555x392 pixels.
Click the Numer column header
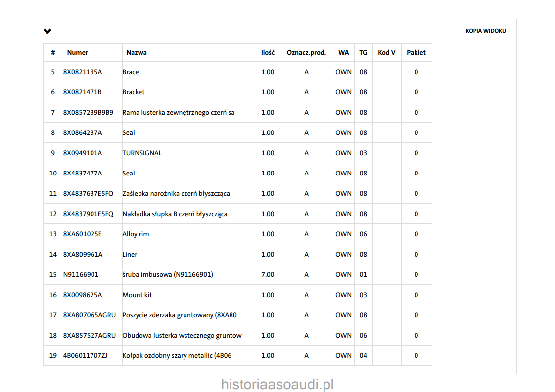point(78,52)
